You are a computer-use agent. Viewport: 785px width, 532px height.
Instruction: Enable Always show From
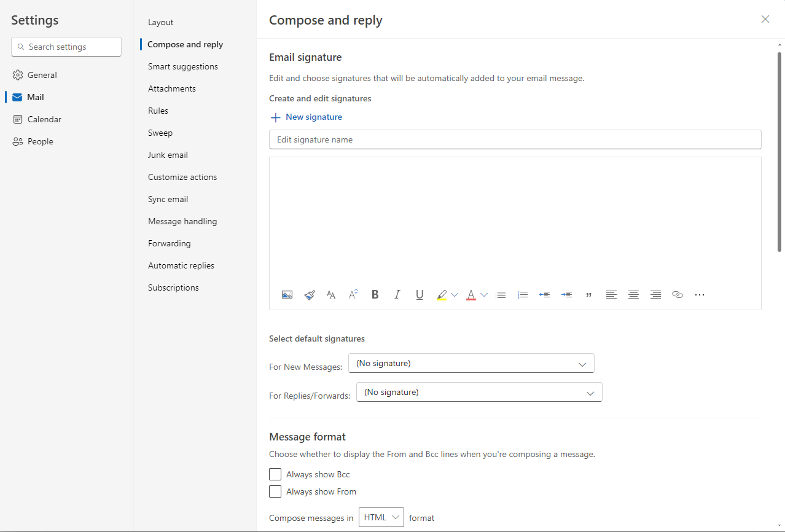(275, 491)
